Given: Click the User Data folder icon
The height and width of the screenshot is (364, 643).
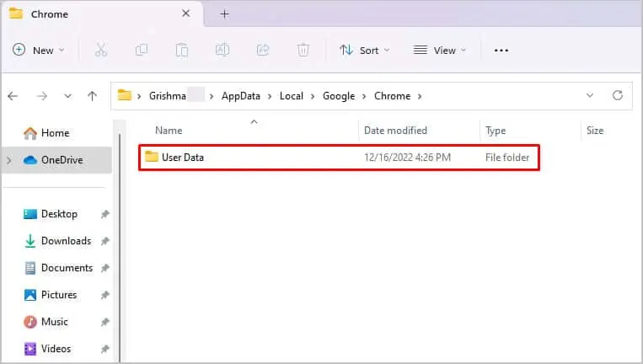Looking at the screenshot, I should (152, 157).
